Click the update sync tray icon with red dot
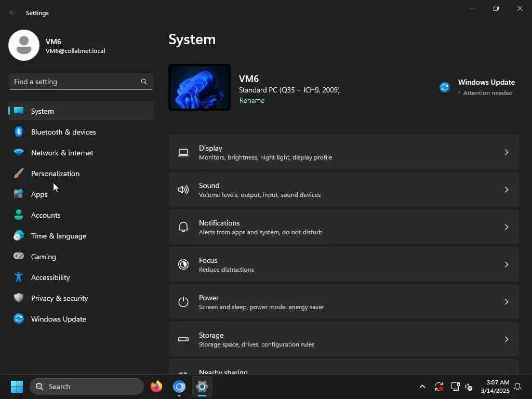Viewport: 532px width, 399px height. tap(438, 387)
